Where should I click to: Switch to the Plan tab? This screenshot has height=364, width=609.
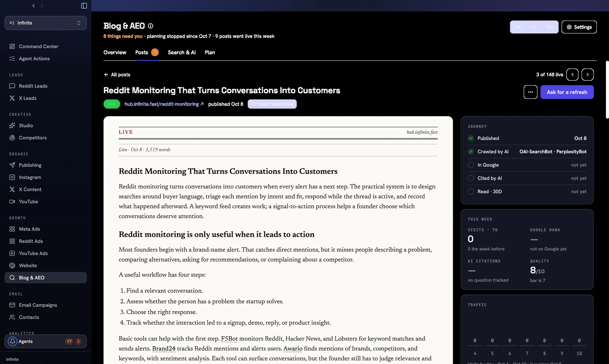[x=210, y=52]
